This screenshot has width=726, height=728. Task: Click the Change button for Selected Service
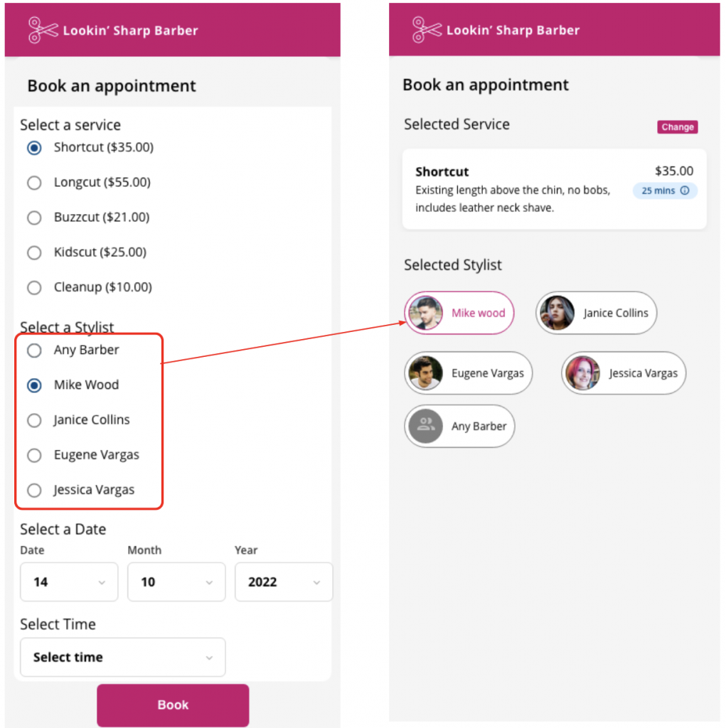(677, 127)
